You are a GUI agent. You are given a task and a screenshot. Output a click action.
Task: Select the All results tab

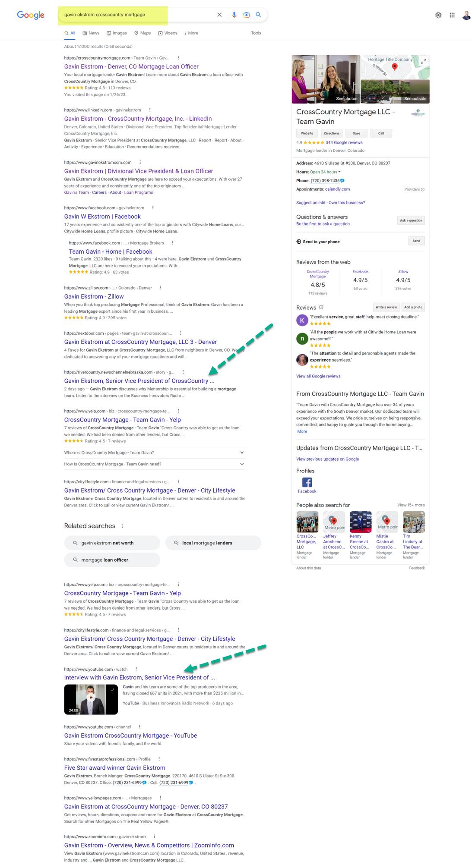click(70, 33)
